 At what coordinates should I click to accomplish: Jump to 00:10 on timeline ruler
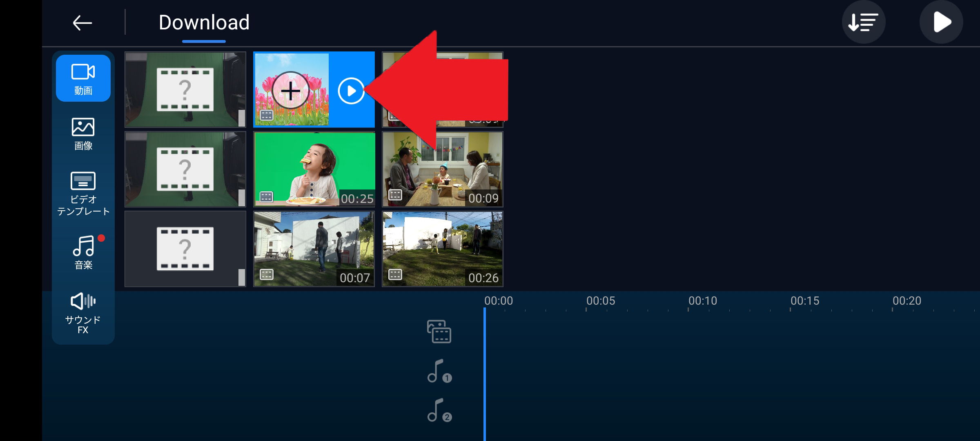click(x=702, y=301)
